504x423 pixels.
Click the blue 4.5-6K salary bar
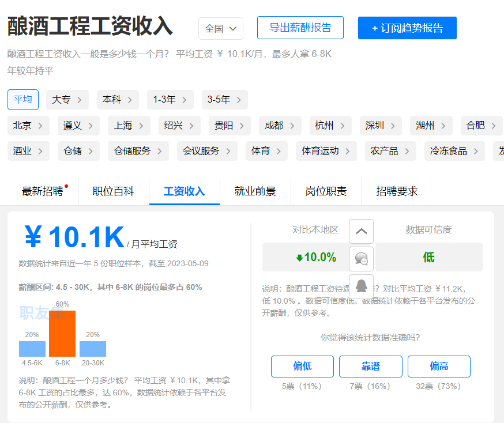(32, 349)
